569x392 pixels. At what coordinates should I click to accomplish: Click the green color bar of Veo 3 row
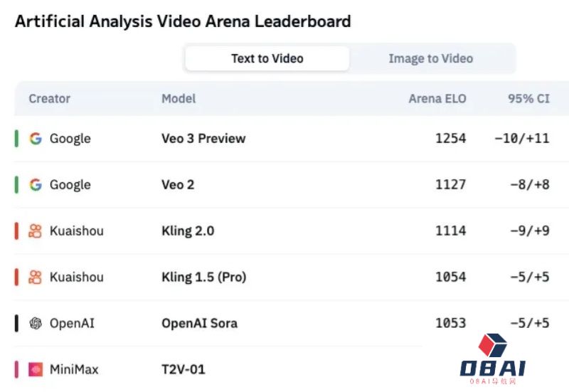tap(16, 139)
